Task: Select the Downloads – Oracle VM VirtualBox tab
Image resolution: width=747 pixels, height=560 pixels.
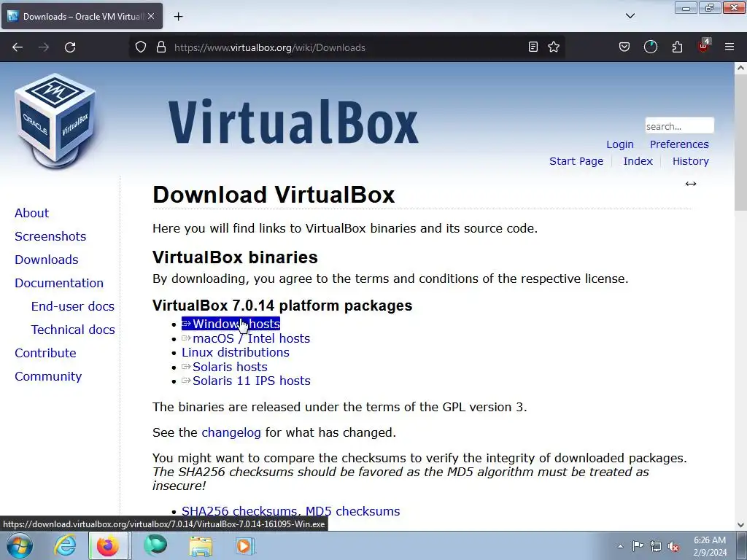Action: point(82,16)
